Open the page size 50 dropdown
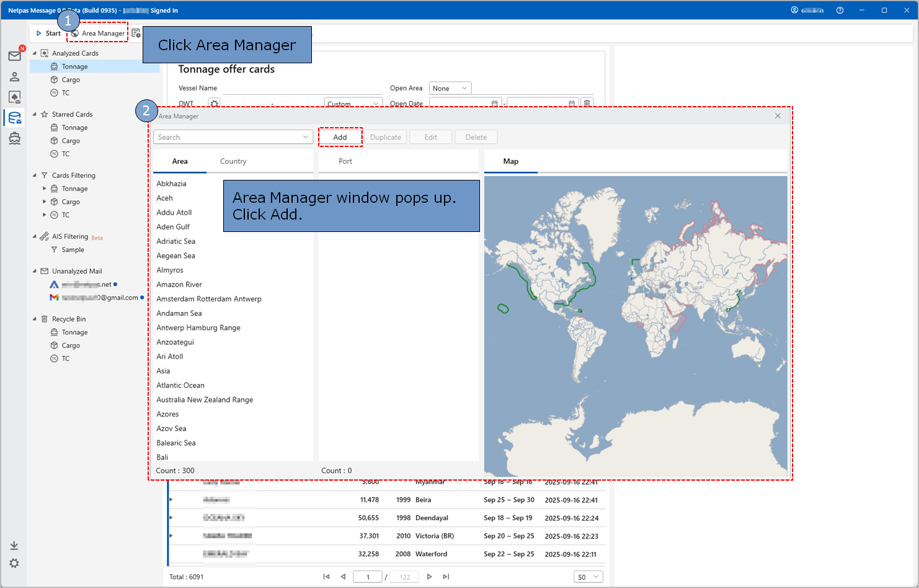 tap(588, 577)
